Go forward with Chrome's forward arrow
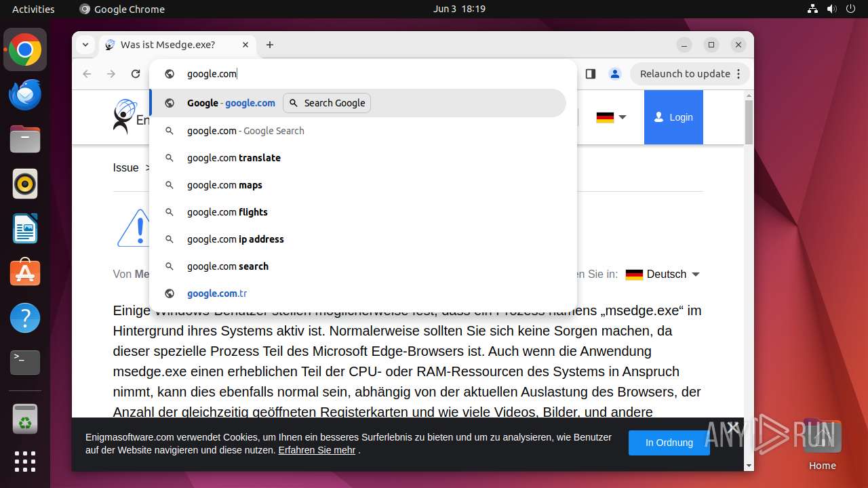The width and height of the screenshot is (868, 488). click(111, 74)
